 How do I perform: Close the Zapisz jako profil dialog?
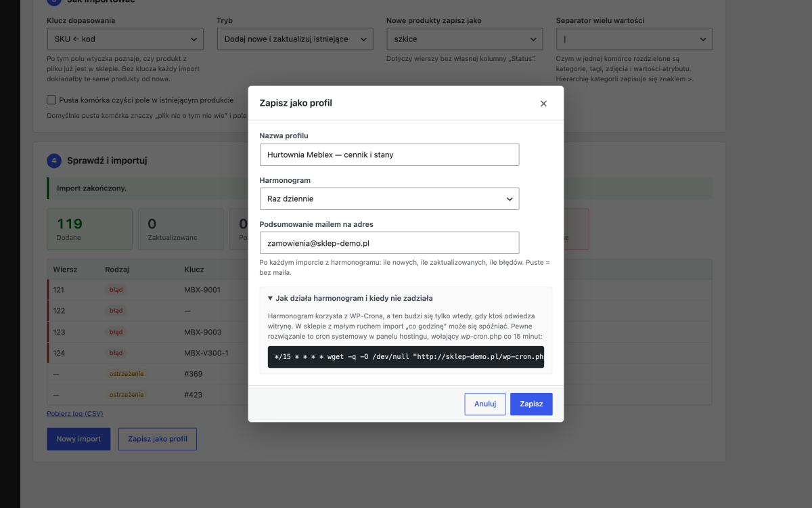(x=543, y=104)
